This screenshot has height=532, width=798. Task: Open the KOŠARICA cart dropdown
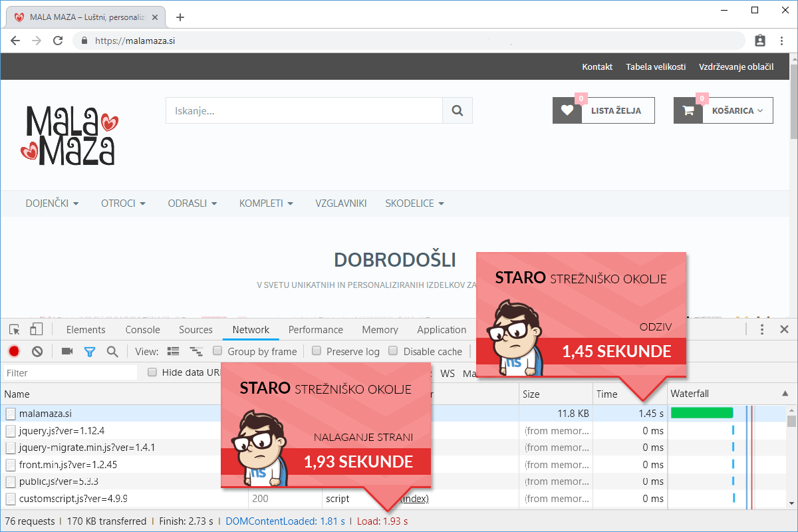coord(724,110)
